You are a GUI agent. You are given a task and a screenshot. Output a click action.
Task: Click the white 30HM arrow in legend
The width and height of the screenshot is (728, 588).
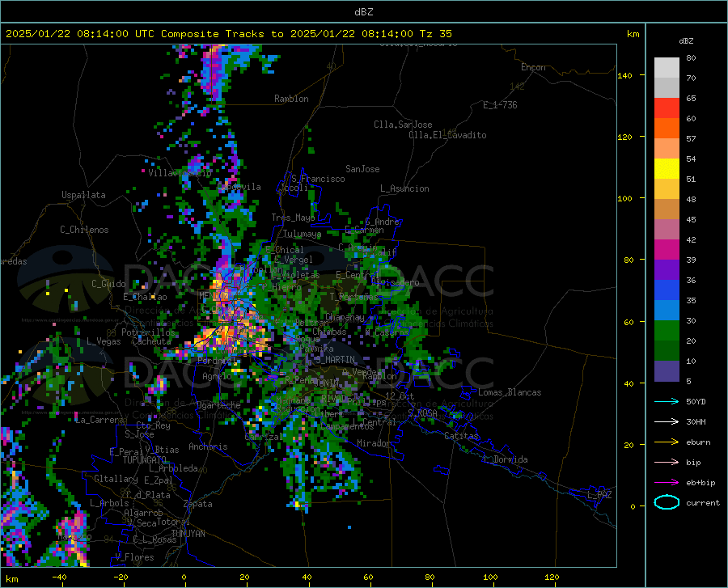tap(667, 421)
